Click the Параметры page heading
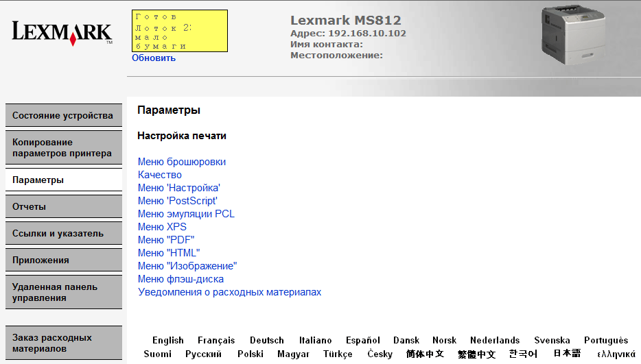 (169, 110)
